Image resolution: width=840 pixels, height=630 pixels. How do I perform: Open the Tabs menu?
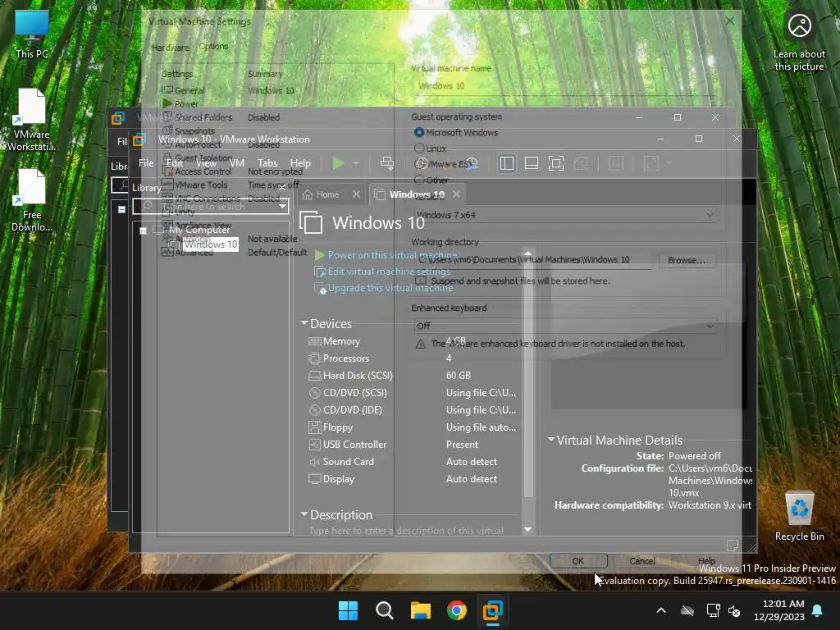click(267, 163)
